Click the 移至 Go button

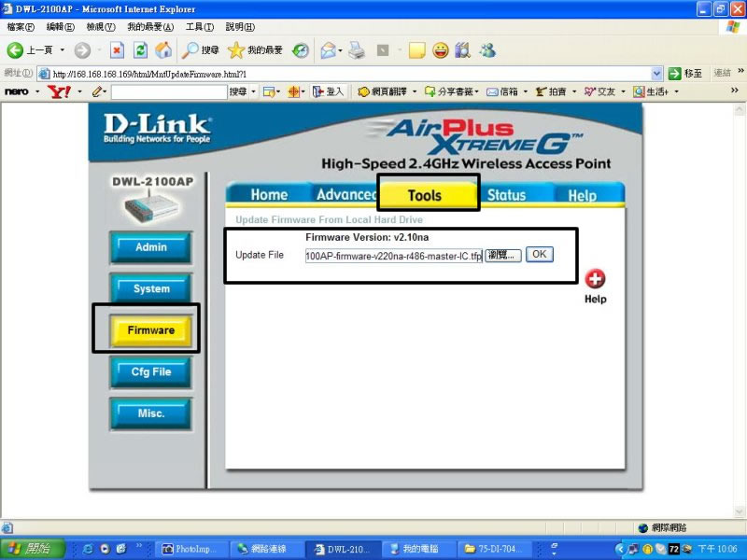click(685, 74)
